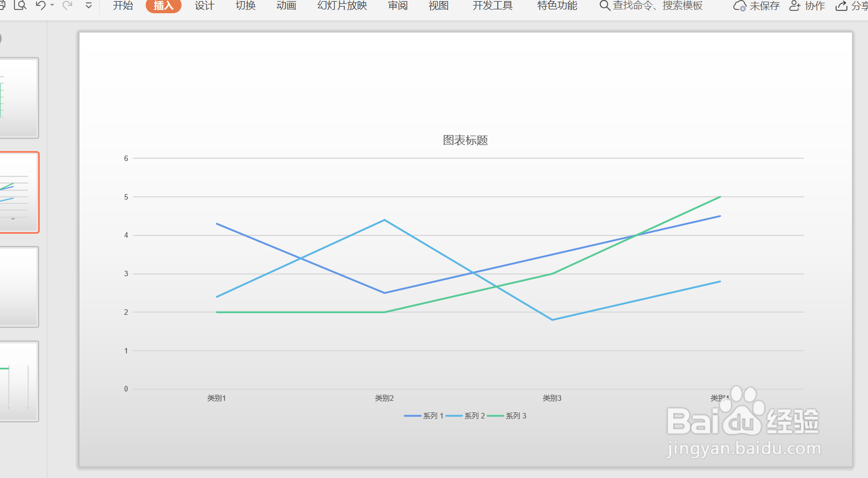Open the 设计 tab
Viewport: 868px width, 478px height.
click(204, 6)
